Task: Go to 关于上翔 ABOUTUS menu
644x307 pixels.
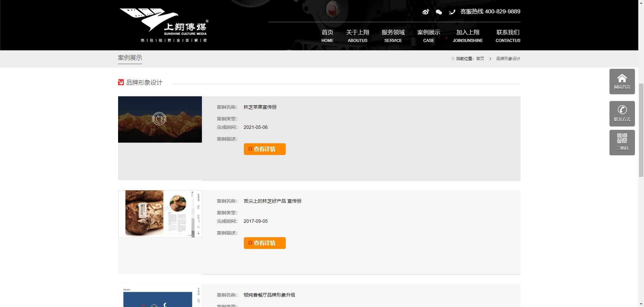Action: 358,36
